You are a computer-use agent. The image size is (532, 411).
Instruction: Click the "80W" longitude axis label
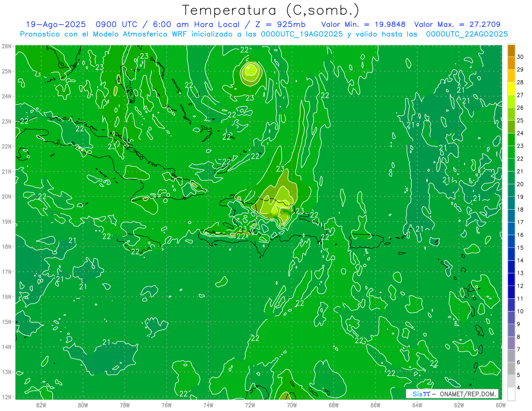tap(83, 405)
